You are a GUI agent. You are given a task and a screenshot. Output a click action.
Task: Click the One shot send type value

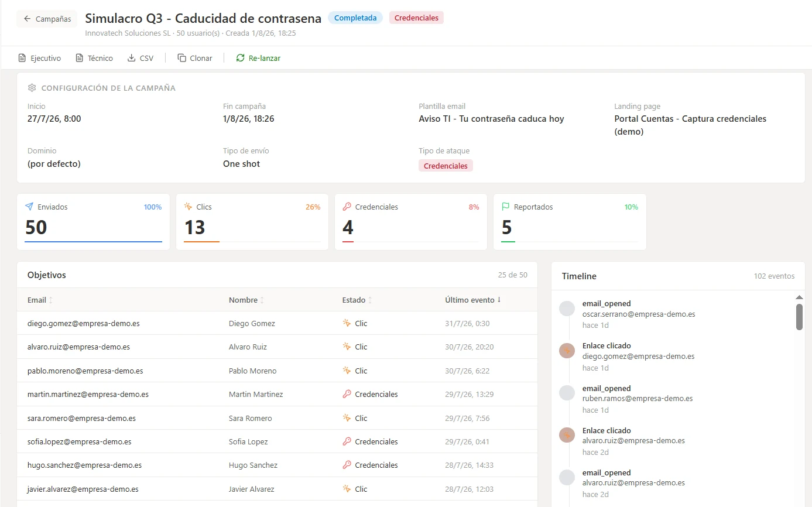pos(241,164)
